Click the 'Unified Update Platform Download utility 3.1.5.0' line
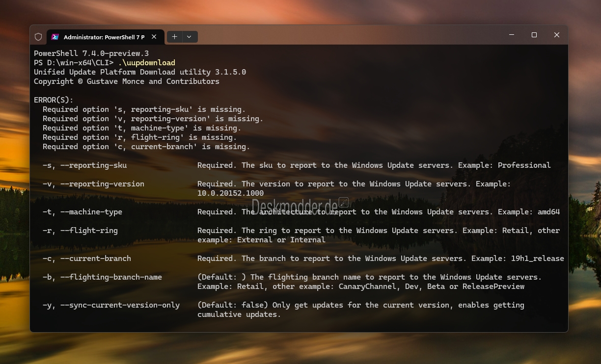 coord(140,72)
